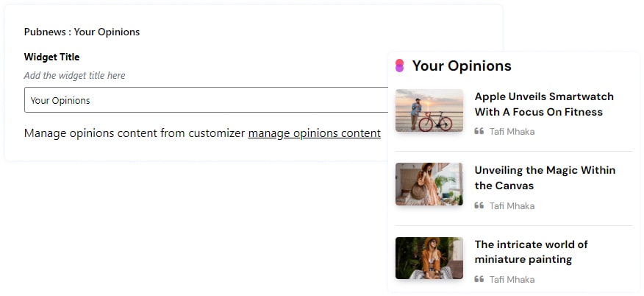Open the miniature painting article thumbnail
The image size is (644, 296).
tap(429, 258)
